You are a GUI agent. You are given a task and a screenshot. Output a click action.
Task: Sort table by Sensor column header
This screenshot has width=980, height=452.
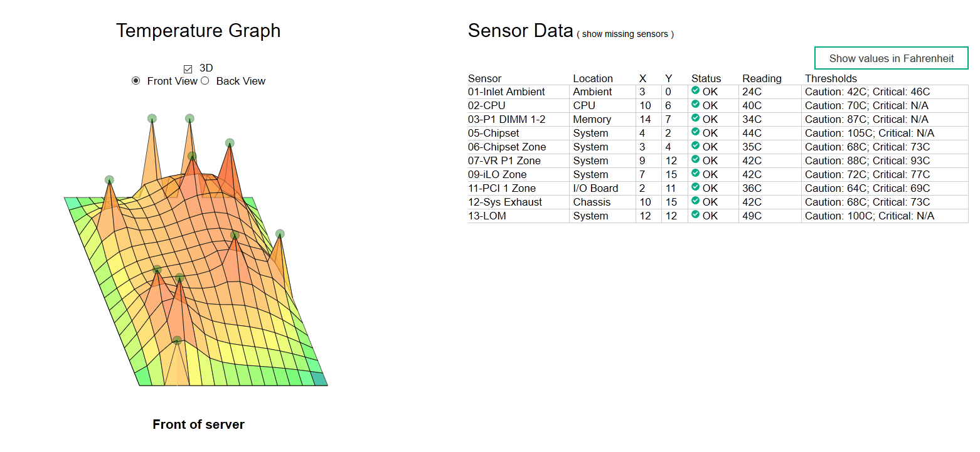tap(484, 78)
